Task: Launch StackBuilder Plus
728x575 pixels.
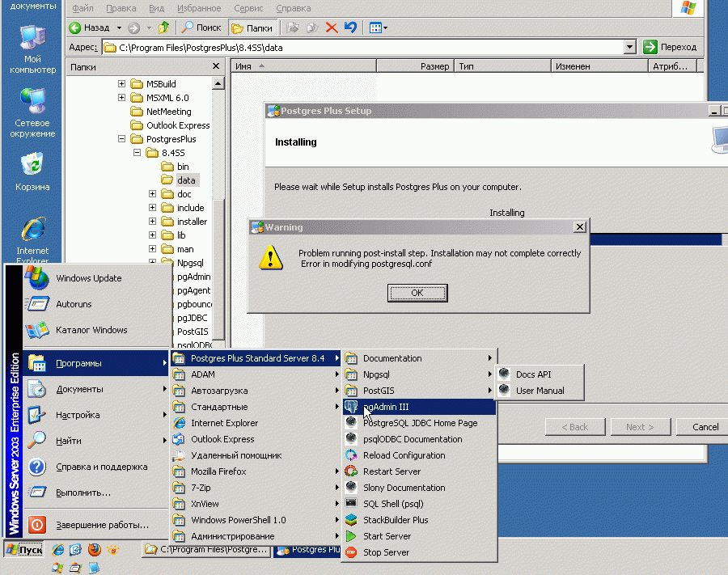Action: click(x=419, y=520)
